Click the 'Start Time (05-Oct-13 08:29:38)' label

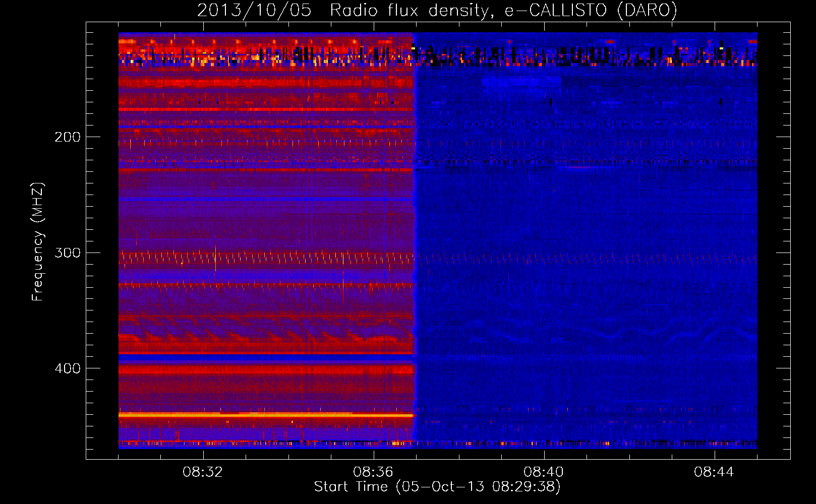point(437,487)
